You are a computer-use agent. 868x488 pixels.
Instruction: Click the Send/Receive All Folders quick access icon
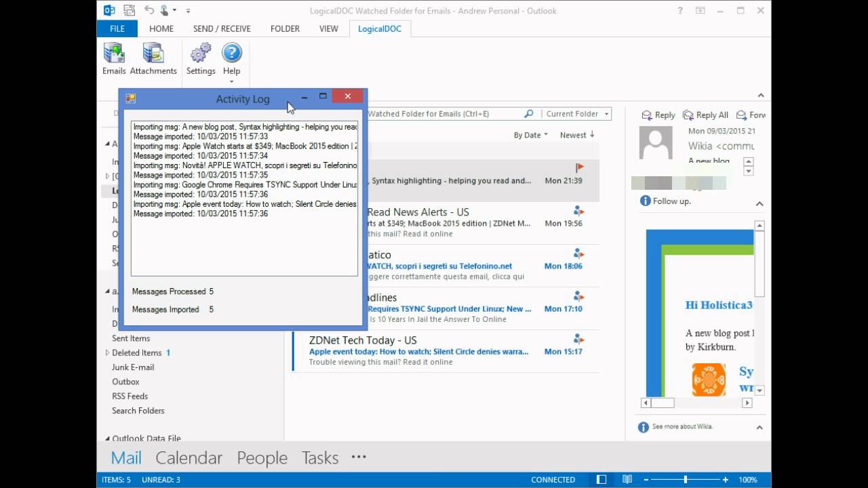tap(130, 10)
